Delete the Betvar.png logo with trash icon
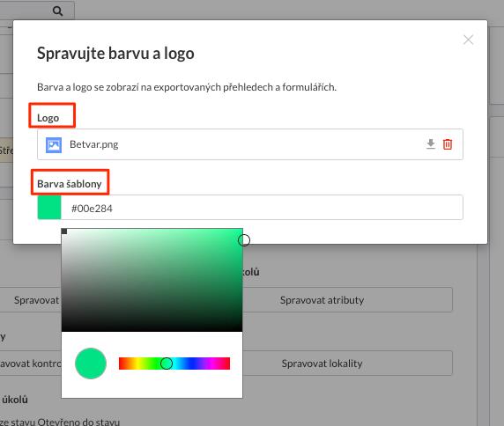Screen dimensions: 504x426 click(x=448, y=144)
